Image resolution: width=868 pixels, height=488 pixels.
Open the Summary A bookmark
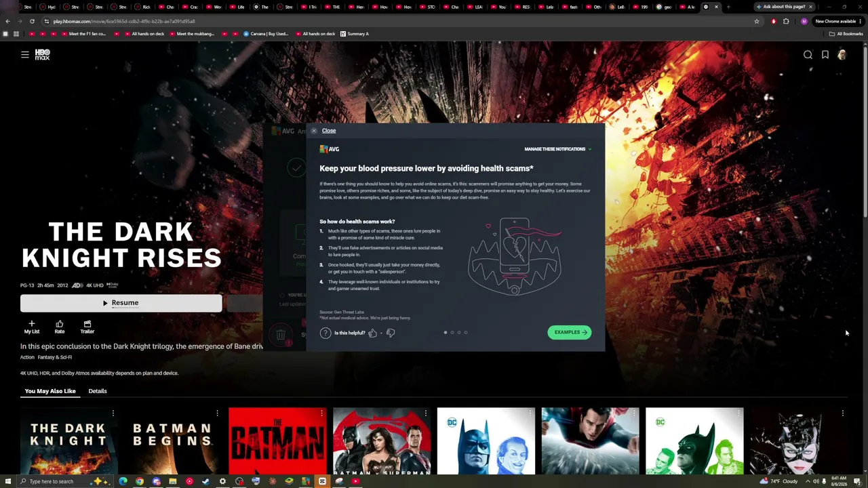(355, 34)
